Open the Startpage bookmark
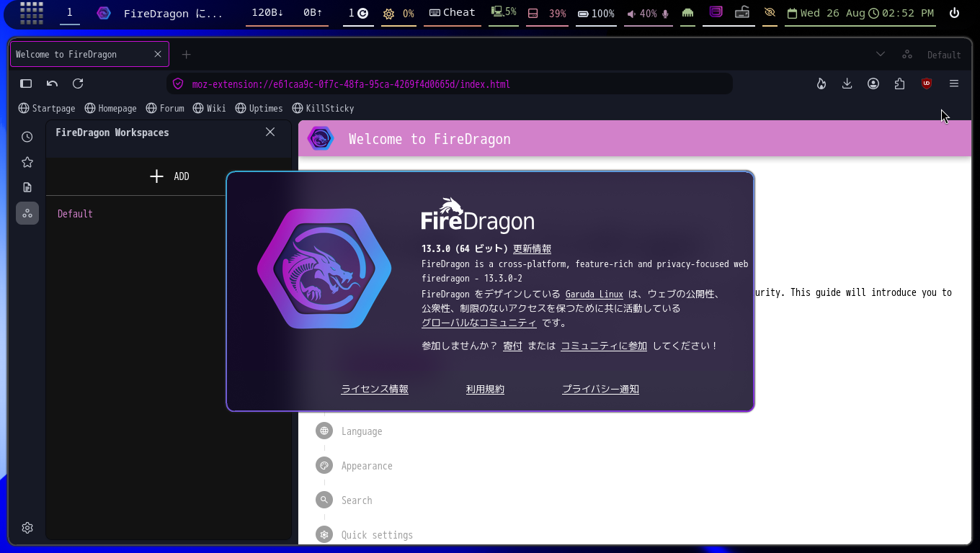Image resolution: width=980 pixels, height=553 pixels. (47, 108)
